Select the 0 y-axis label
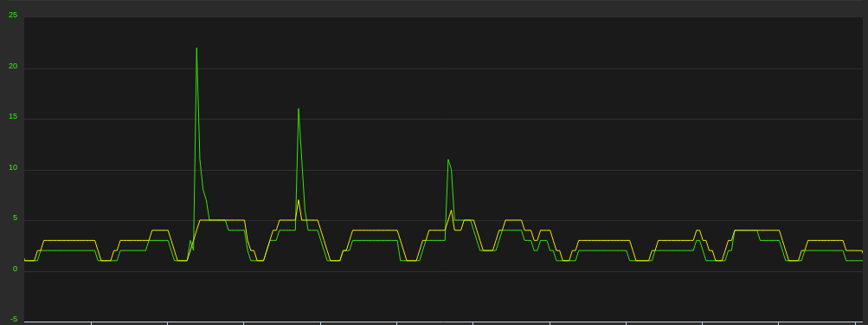The width and height of the screenshot is (868, 325). point(15,269)
